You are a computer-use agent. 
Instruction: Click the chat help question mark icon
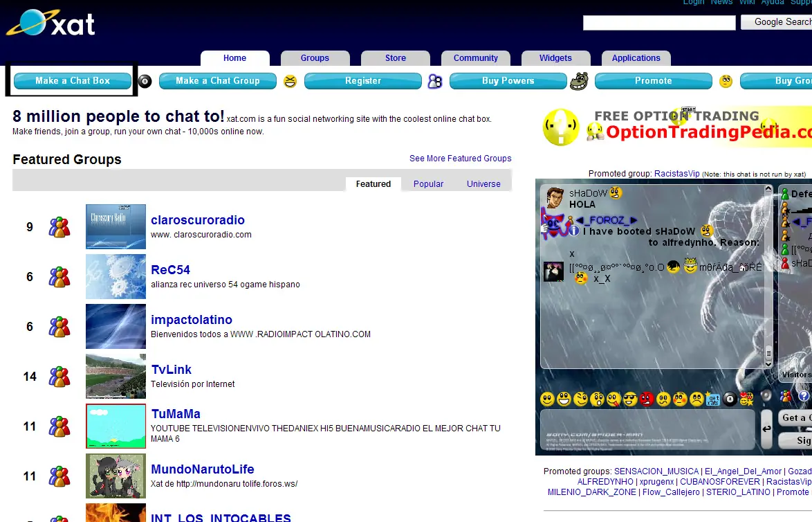[803, 396]
